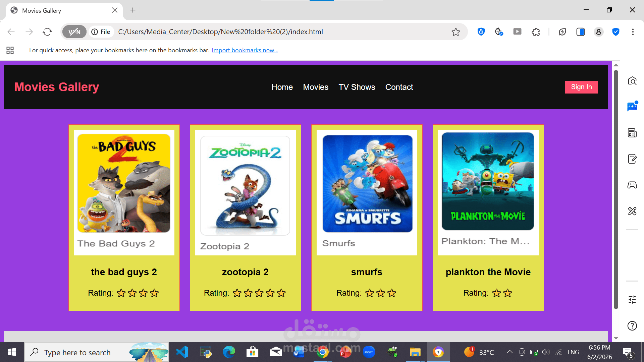Open sidebar tools crossed icon
The width and height of the screenshot is (644, 362).
[632, 211]
